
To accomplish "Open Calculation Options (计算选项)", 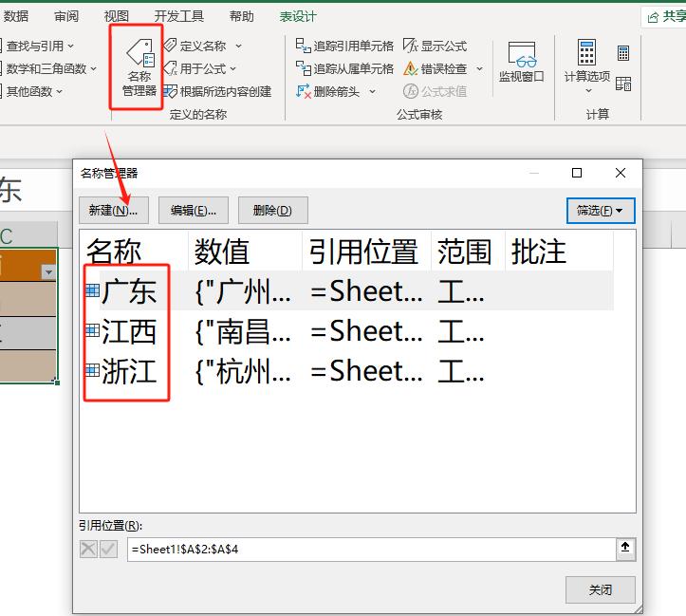I will pos(587,66).
